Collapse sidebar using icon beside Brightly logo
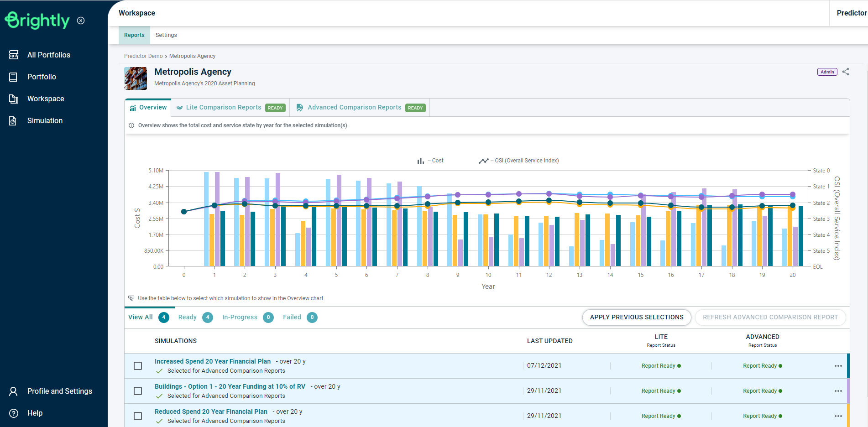This screenshot has width=868, height=427. click(x=81, y=21)
